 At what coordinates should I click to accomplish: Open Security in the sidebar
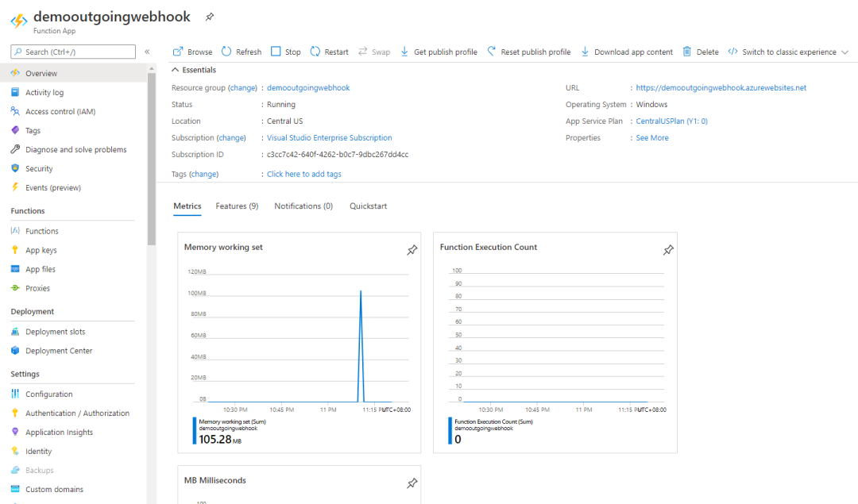(x=73, y=169)
